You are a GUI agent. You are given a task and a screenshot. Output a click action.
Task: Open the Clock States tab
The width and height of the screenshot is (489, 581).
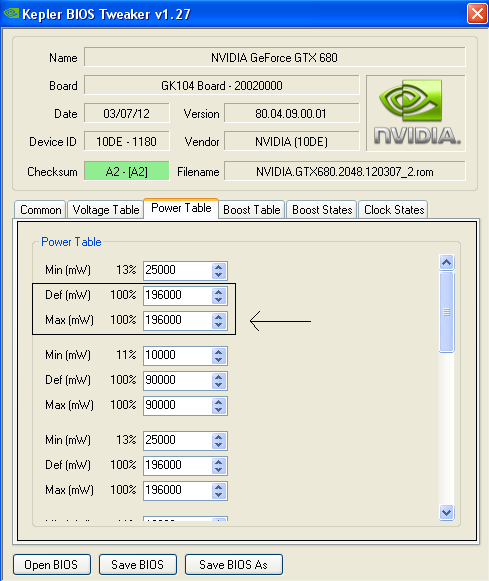(x=394, y=210)
